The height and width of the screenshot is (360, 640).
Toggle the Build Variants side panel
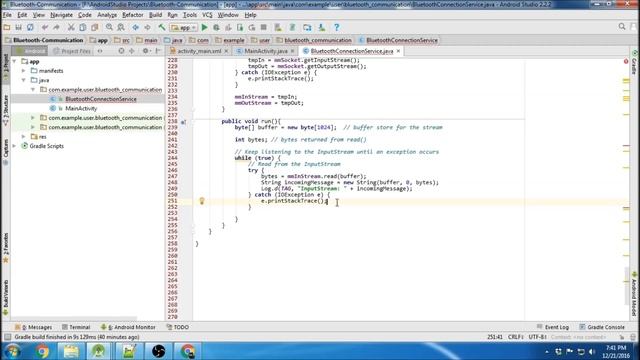click(6, 298)
